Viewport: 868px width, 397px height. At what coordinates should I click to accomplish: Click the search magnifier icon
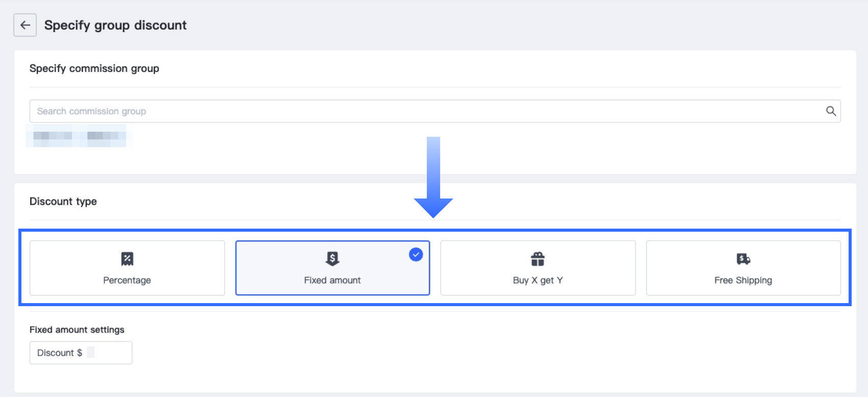pyautogui.click(x=831, y=111)
